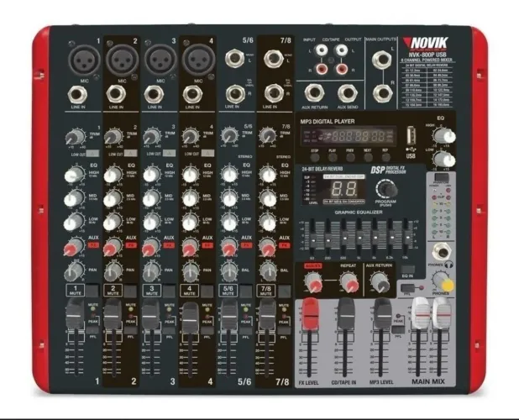Click the USB port icon
This screenshot has width=519, height=420.
point(411,136)
